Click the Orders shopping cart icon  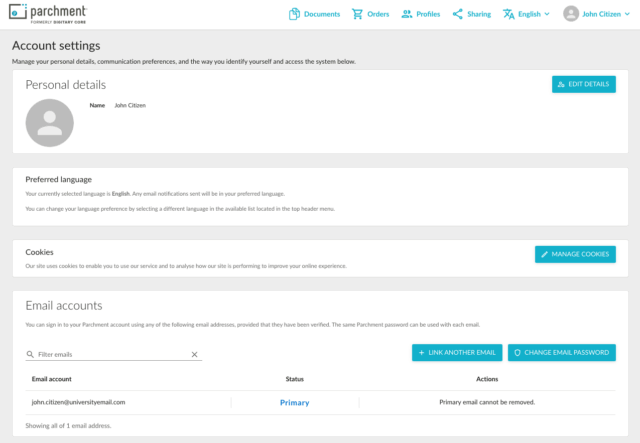click(x=358, y=14)
